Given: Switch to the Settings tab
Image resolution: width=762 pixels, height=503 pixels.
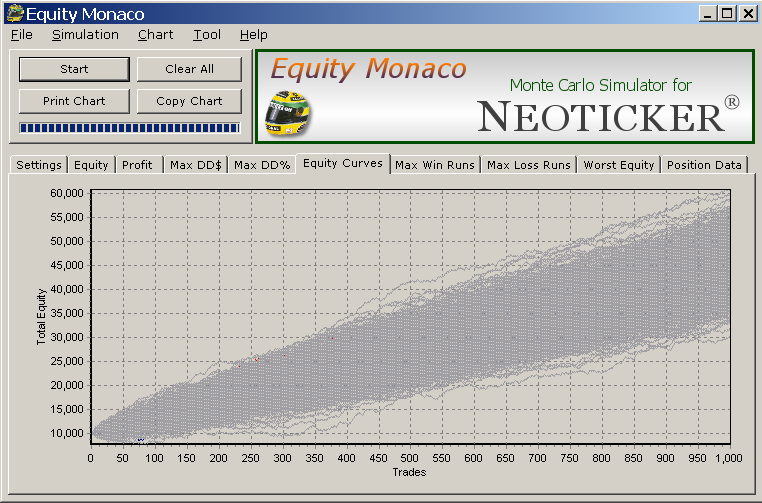Looking at the screenshot, I should tap(39, 165).
